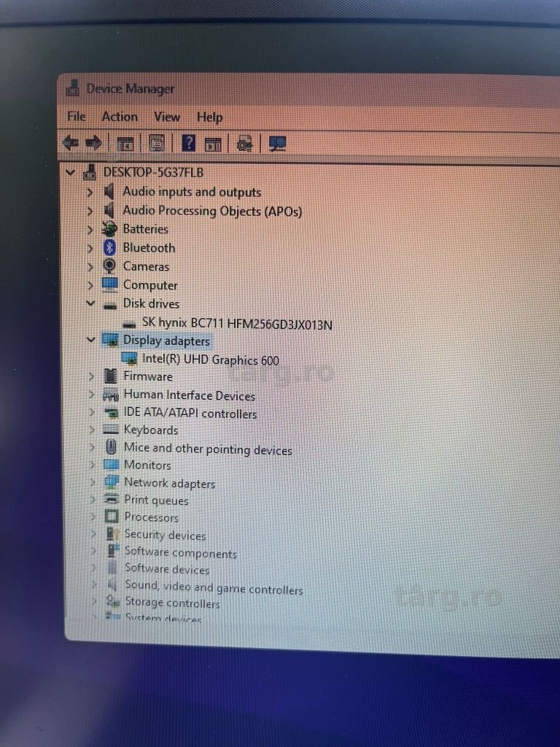Screen dimensions: 560x747
Task: Click the Firmware chip icon
Action: tap(111, 376)
